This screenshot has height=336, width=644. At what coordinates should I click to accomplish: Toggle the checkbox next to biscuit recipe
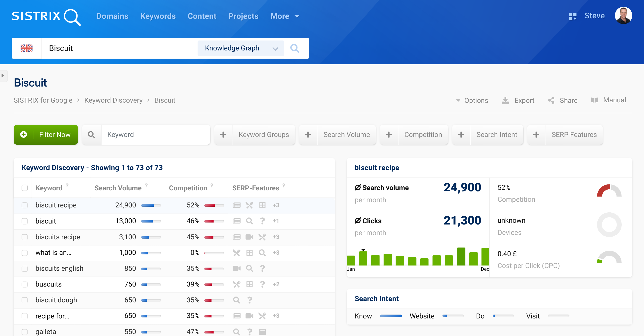(24, 205)
